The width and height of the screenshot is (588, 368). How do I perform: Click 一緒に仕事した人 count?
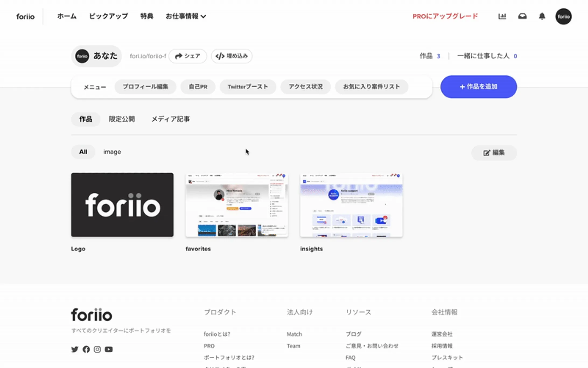coord(487,56)
